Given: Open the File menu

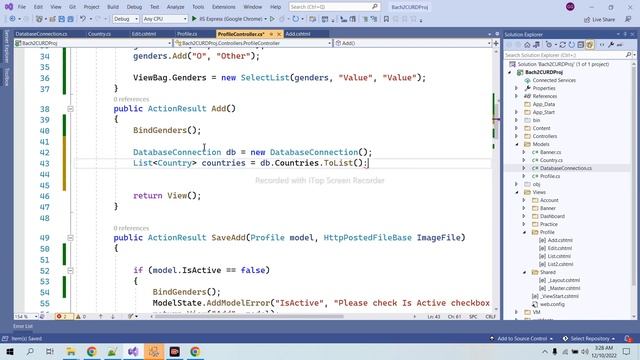Looking at the screenshot, I should pos(22,7).
